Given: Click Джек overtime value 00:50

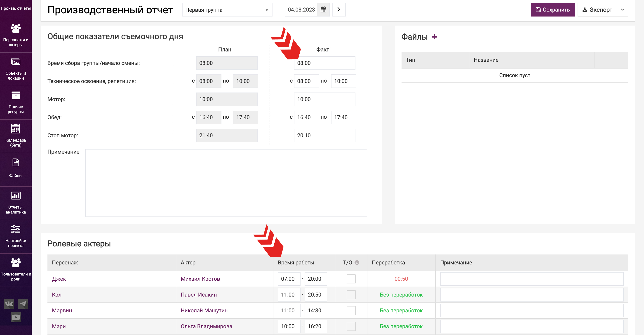Looking at the screenshot, I should click(x=401, y=279).
